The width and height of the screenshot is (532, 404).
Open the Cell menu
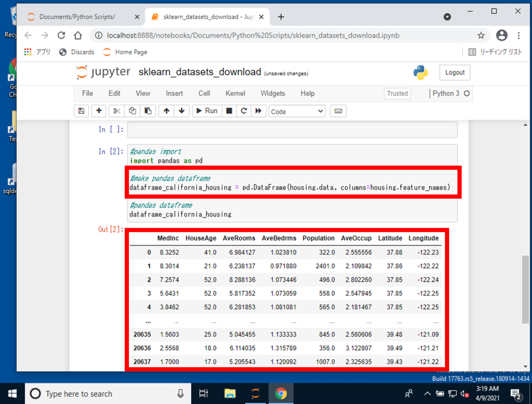204,93
